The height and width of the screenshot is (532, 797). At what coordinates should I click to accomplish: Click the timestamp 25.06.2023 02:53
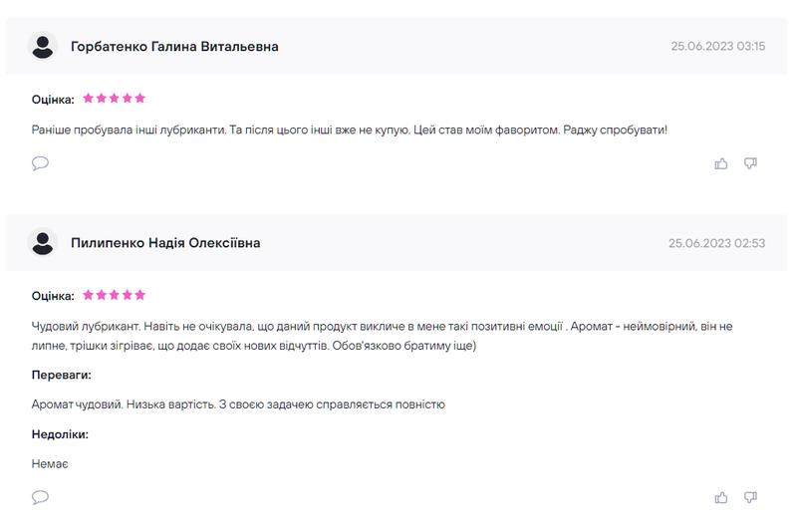(x=716, y=243)
